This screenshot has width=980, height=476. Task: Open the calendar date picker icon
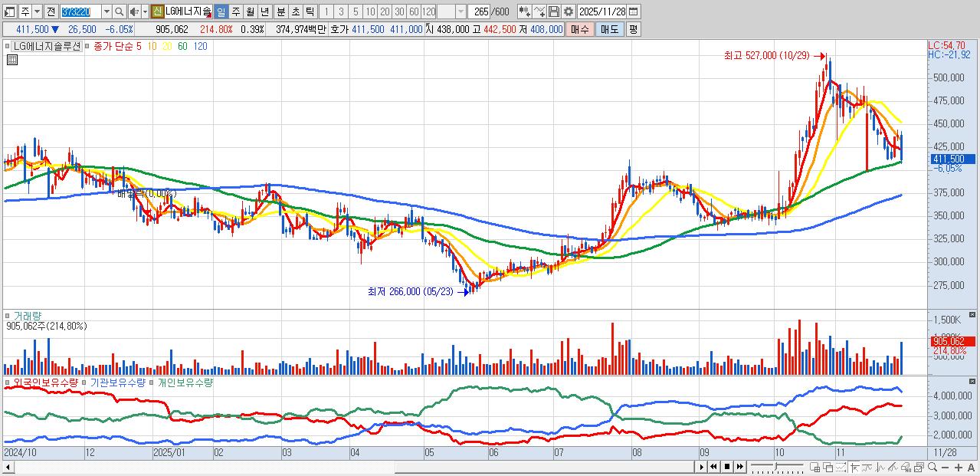coord(633,11)
